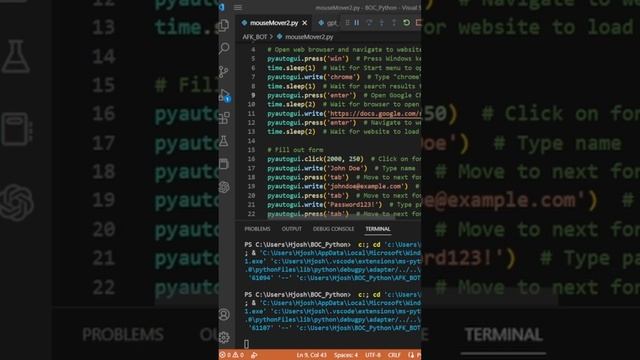Open the Extensions view
640x360 pixels.
[x=224, y=118]
